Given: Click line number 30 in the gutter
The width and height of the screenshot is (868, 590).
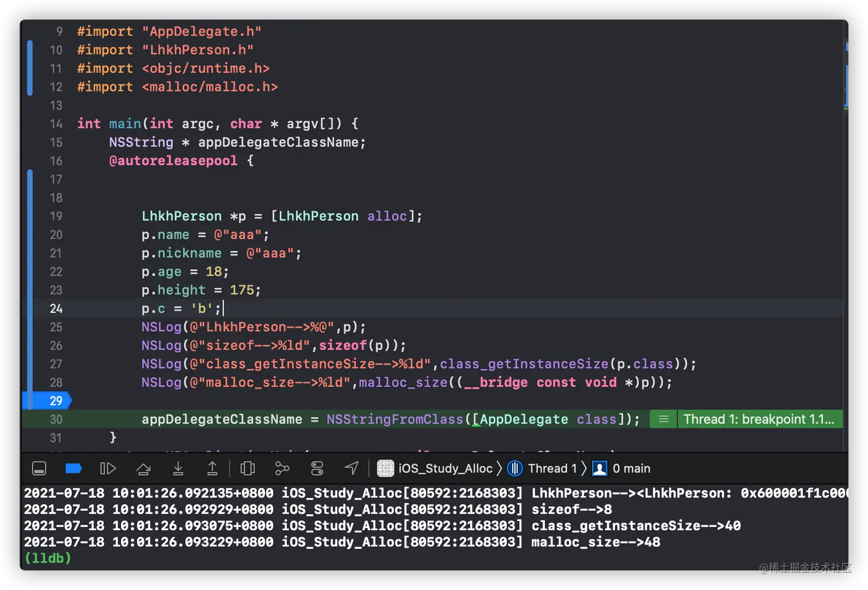Looking at the screenshot, I should tap(56, 420).
